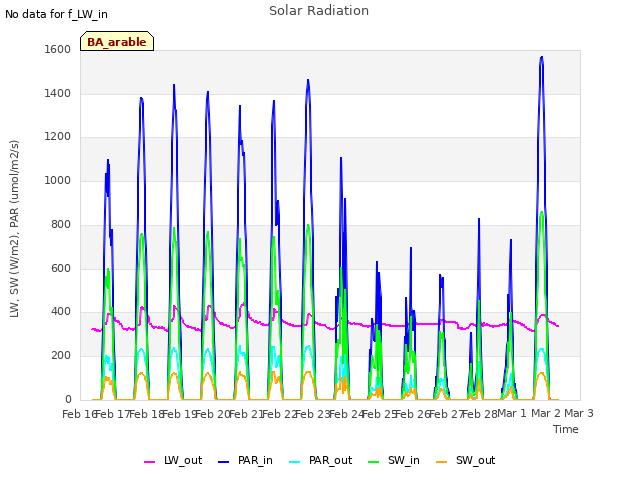The width and height of the screenshot is (640, 480).
Task: Click the Mar 3 x-axis label
Action: pyautogui.click(x=579, y=413)
